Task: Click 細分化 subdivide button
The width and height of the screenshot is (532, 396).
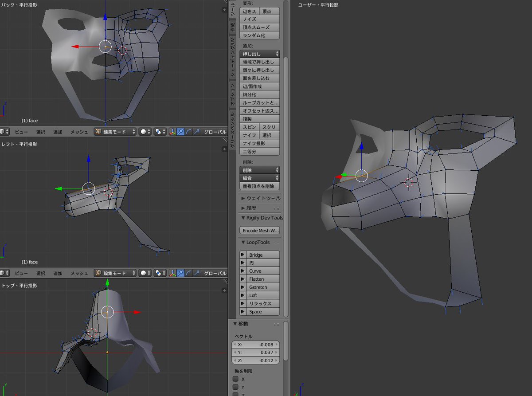Action: coord(260,94)
